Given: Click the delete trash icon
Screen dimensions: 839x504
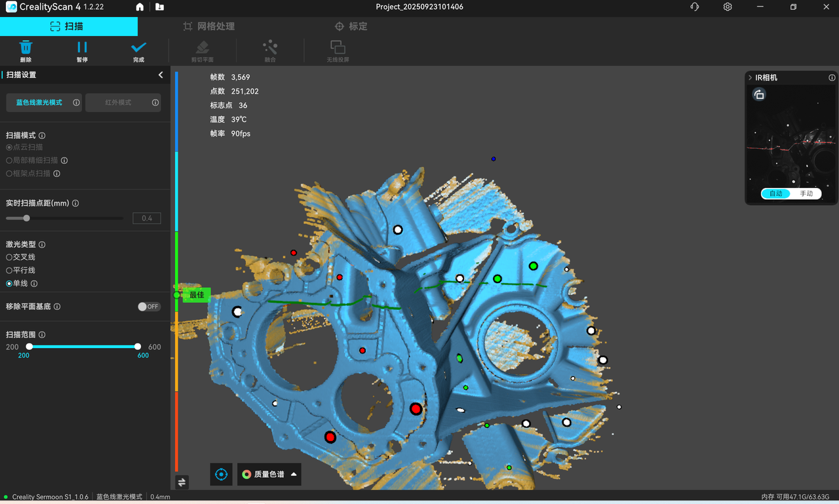Looking at the screenshot, I should (x=26, y=48).
